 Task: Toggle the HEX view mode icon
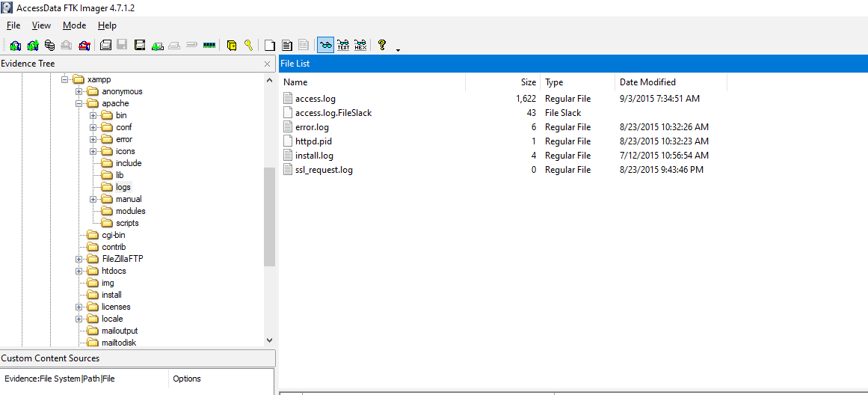(x=360, y=46)
